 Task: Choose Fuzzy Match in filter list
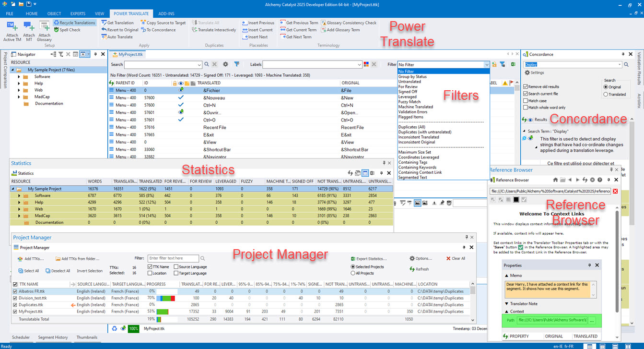409,102
